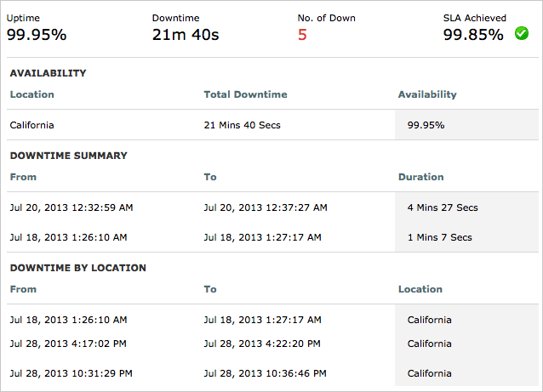
Task: Click the 1 Mins 7 Secs duration
Action: (439, 237)
